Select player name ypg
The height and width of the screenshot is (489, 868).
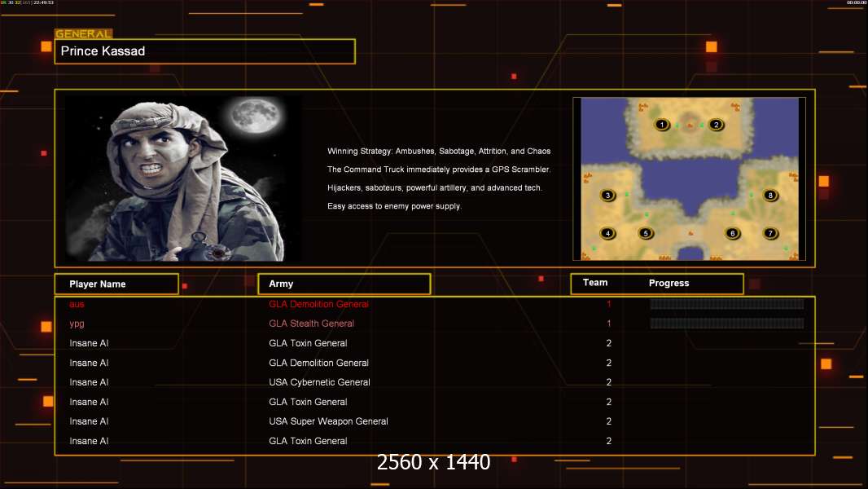(77, 324)
